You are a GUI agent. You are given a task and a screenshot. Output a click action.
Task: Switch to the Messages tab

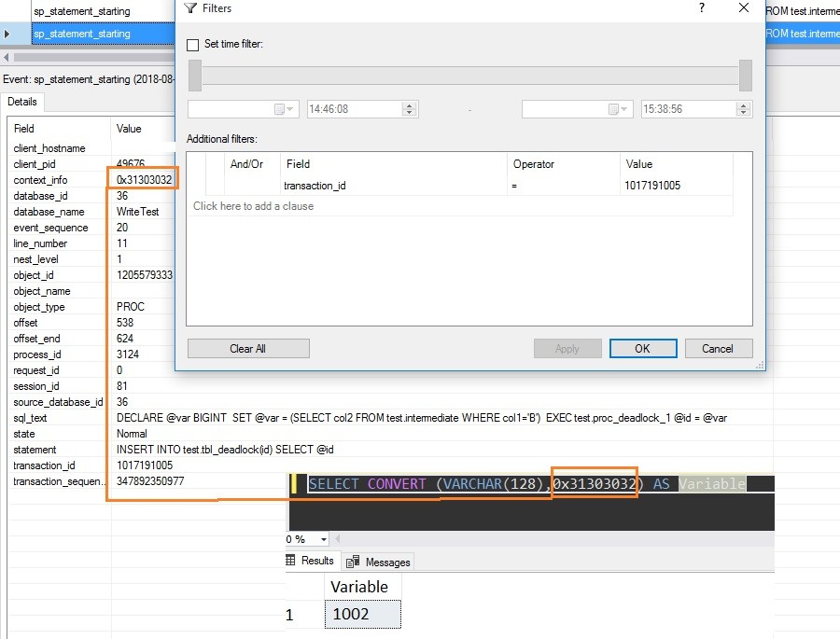tap(379, 562)
